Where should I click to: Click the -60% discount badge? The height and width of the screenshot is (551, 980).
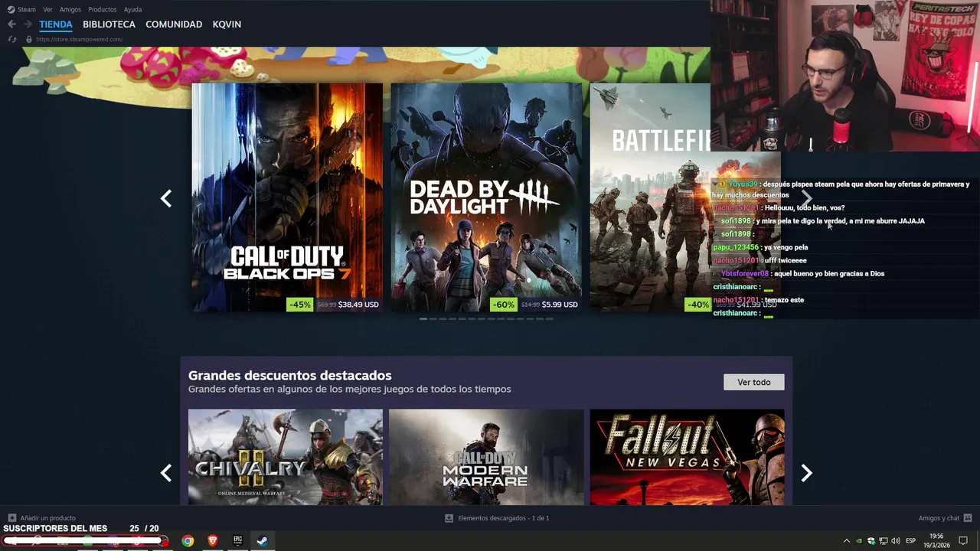pyautogui.click(x=503, y=305)
